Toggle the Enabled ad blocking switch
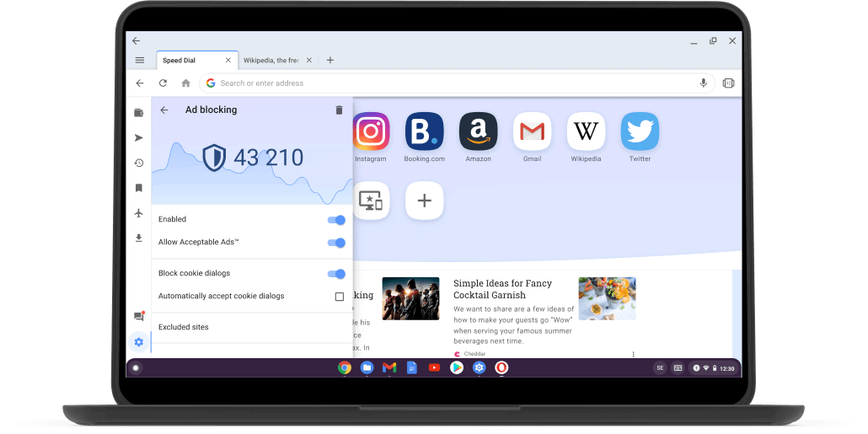The height and width of the screenshot is (434, 868). coord(335,220)
